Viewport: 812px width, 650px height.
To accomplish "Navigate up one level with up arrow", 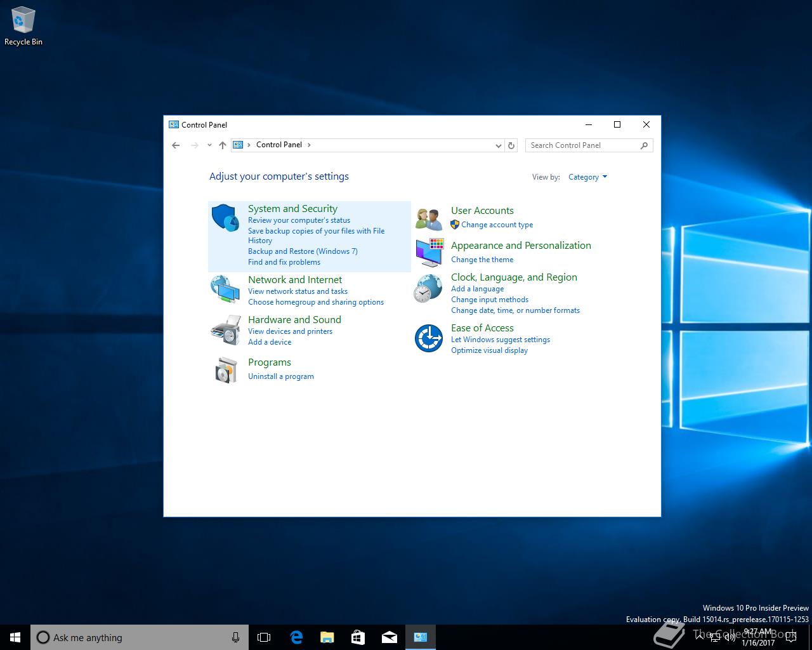I will pyautogui.click(x=223, y=145).
